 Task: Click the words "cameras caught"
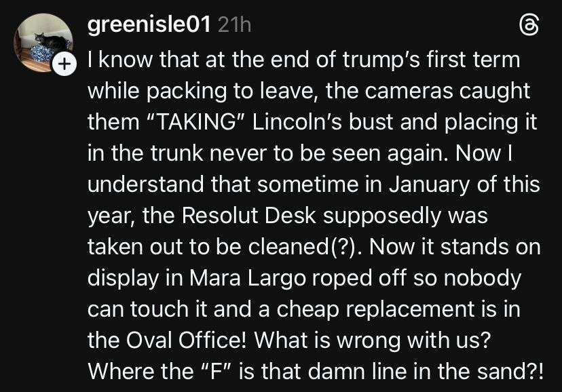coord(447,91)
